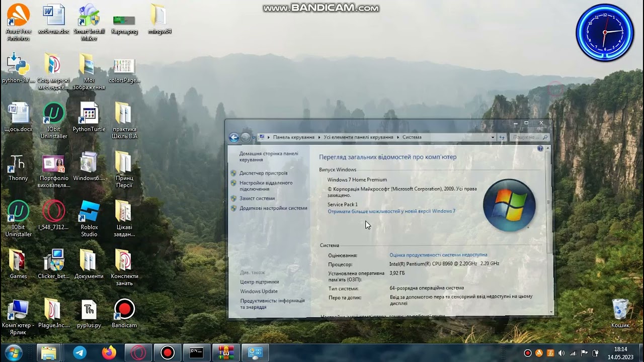Open address bar history dropdown

click(493, 137)
